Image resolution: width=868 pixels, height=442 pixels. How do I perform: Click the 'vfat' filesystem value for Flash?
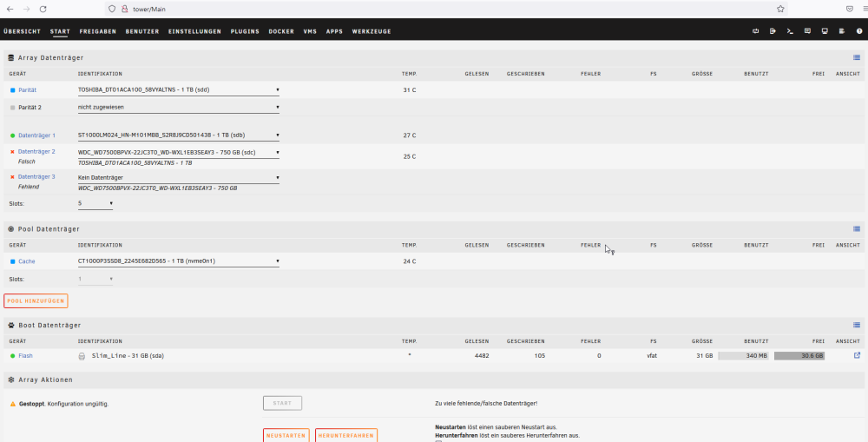652,355
